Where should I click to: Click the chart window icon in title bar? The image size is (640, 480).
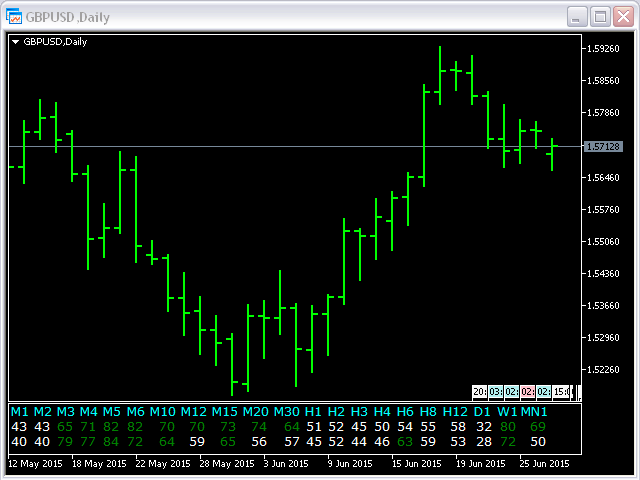coord(14,16)
